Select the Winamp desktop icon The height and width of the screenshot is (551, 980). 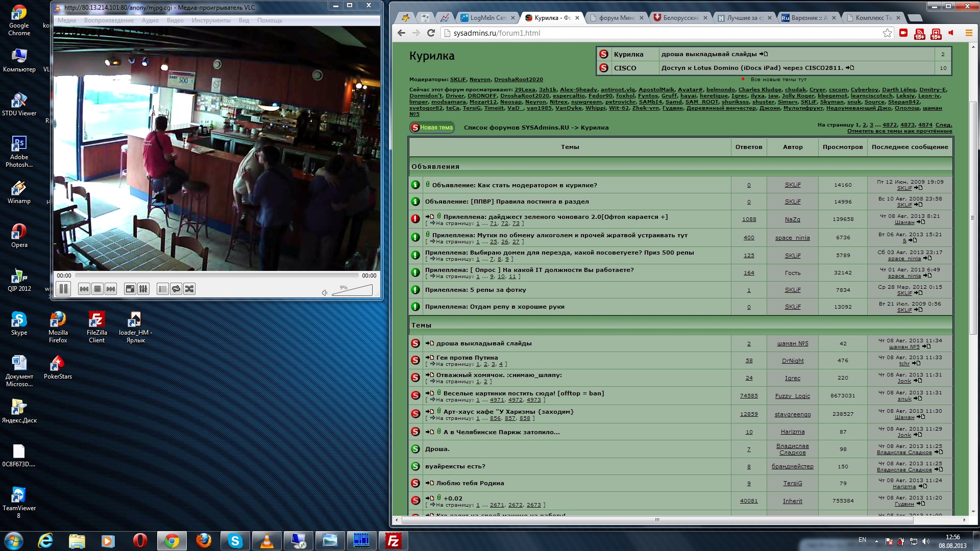tap(19, 192)
